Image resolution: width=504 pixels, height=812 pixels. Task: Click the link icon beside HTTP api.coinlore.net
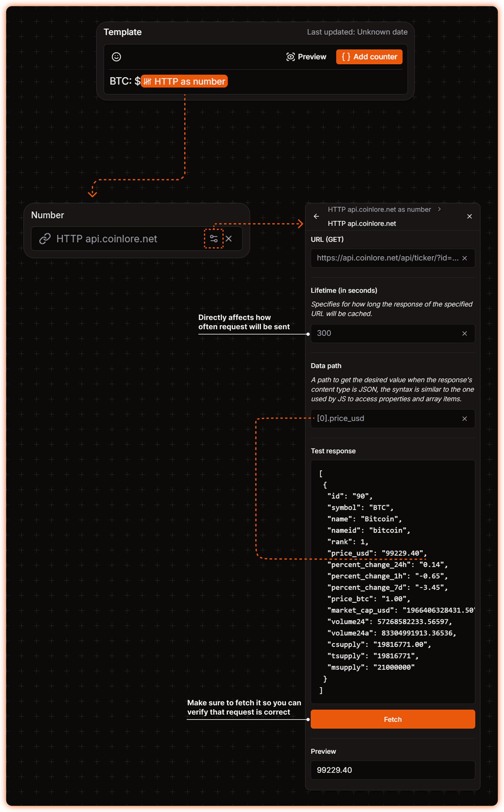point(45,239)
